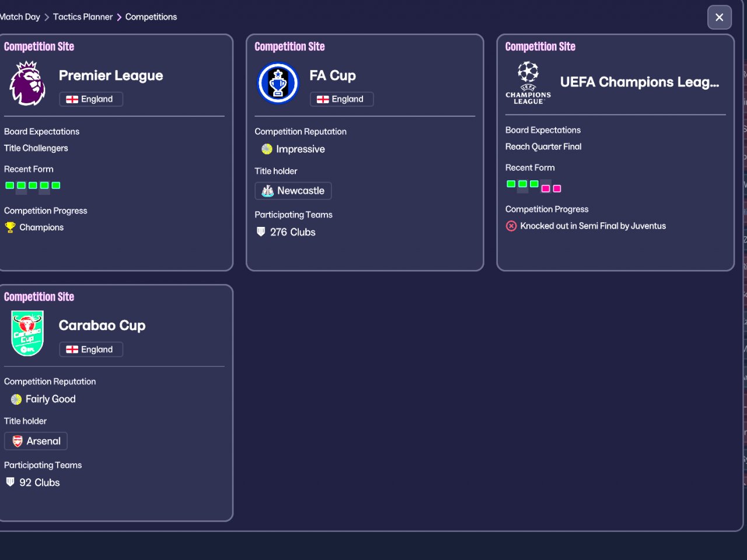Click the chevron before Tactics Planner breadcrumb
Image resolution: width=747 pixels, height=560 pixels.
tap(47, 17)
